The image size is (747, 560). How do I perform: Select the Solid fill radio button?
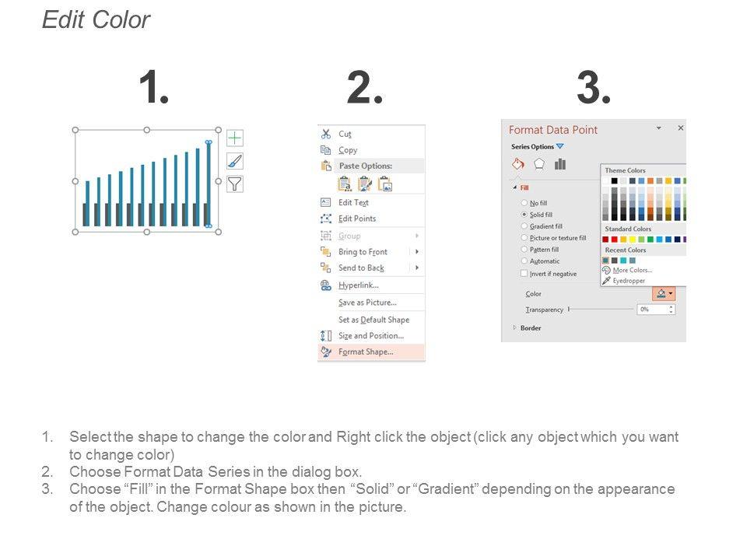(524, 214)
